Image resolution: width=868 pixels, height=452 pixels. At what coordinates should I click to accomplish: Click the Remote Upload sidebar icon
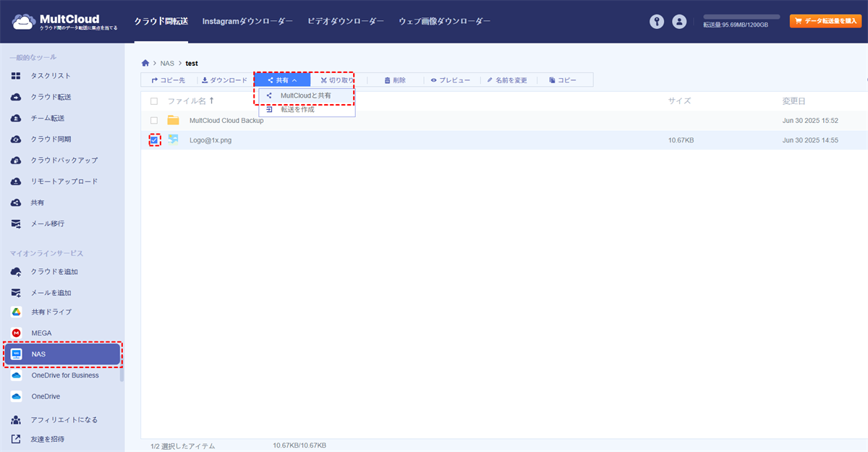tap(16, 182)
